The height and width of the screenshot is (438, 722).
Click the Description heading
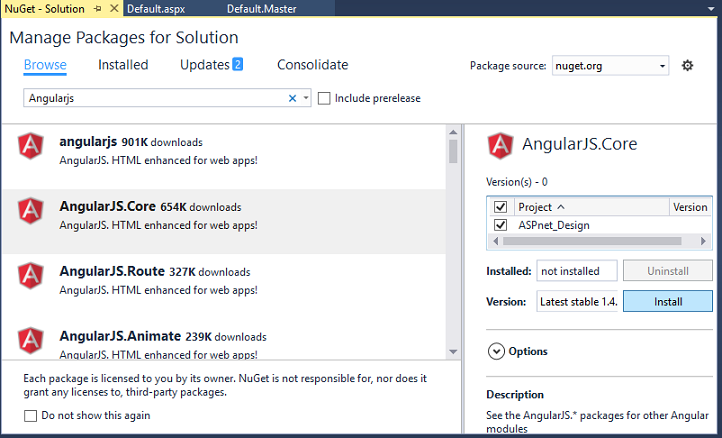click(515, 395)
